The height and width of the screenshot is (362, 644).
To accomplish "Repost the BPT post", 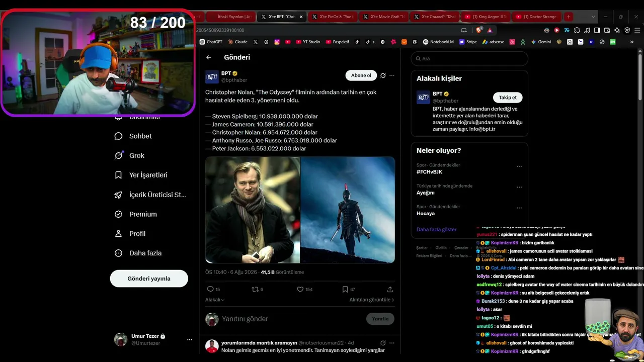I will pyautogui.click(x=255, y=289).
